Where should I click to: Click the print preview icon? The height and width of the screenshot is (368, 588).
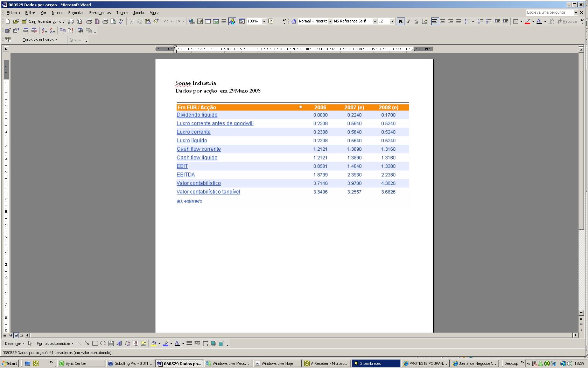point(113,21)
